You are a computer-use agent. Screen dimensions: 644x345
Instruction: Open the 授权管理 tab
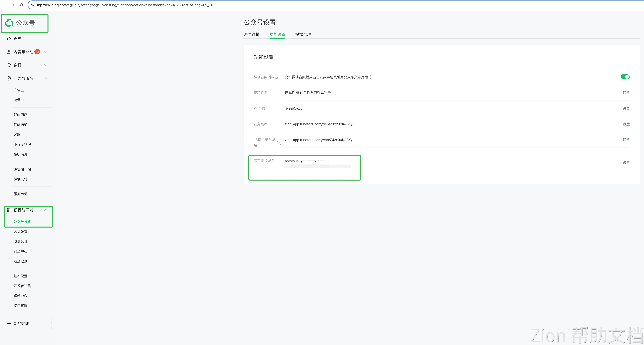click(x=303, y=34)
